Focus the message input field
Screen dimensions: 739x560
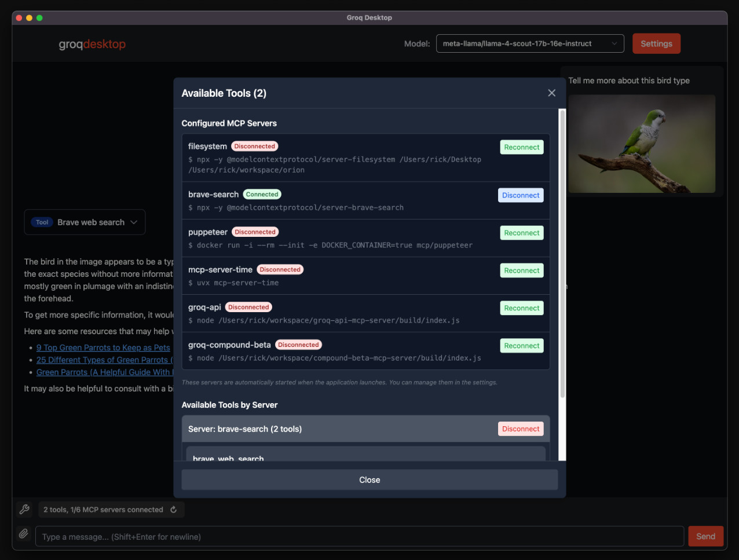point(360,537)
